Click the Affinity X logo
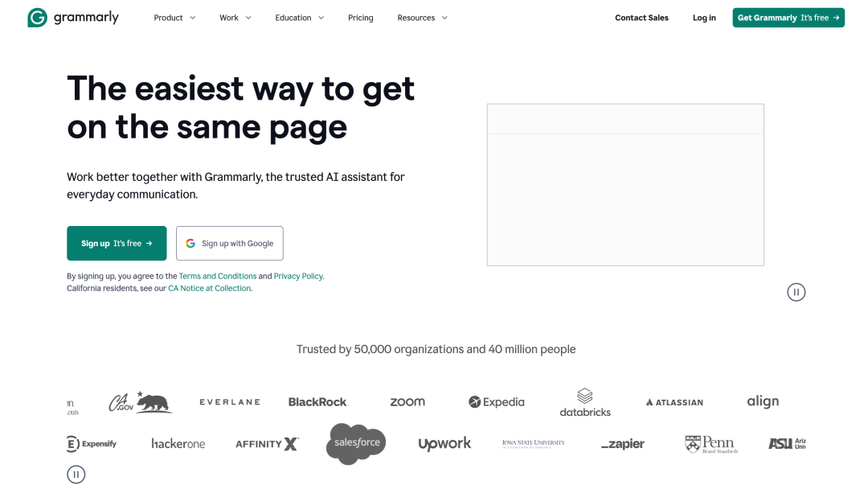 (267, 444)
